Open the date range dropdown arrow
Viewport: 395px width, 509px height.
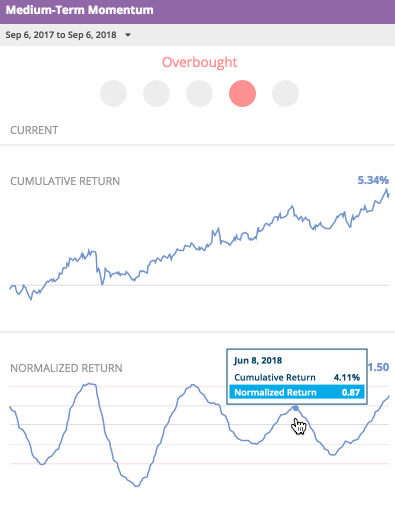coord(128,35)
